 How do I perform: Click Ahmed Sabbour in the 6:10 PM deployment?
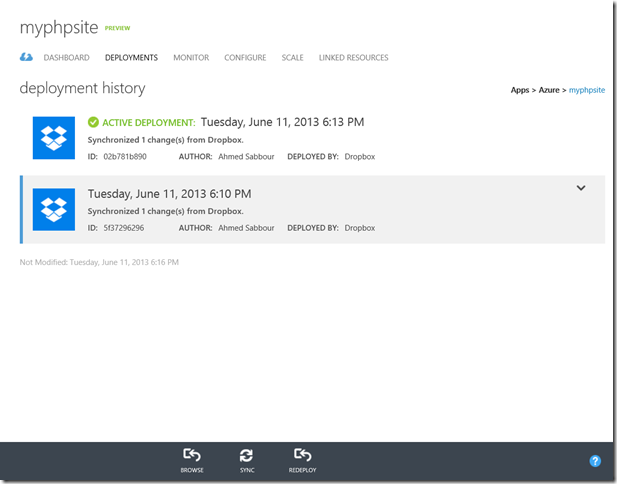pos(246,228)
